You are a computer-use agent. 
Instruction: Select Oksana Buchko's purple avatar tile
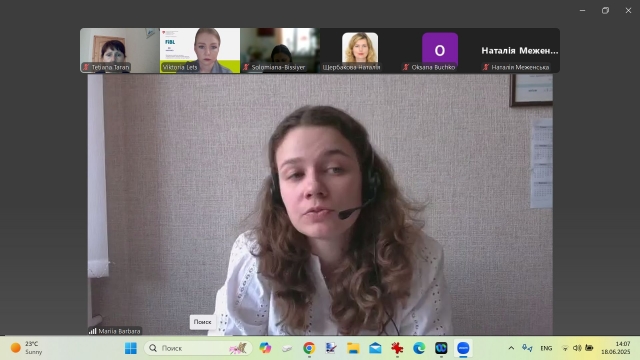(x=440, y=51)
